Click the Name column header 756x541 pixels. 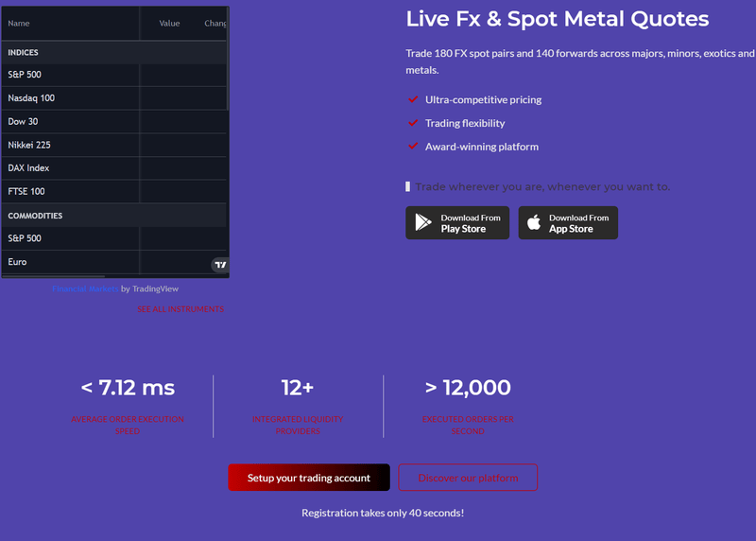pos(19,23)
